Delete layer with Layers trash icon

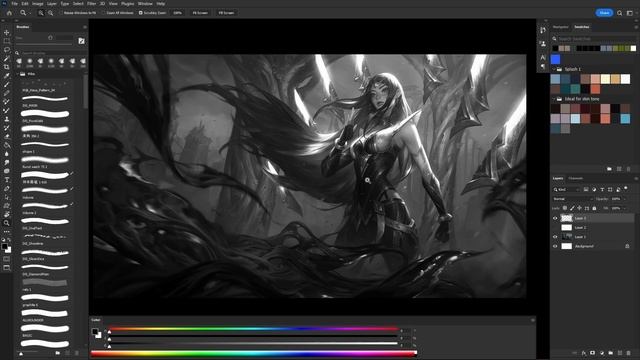[x=629, y=353]
